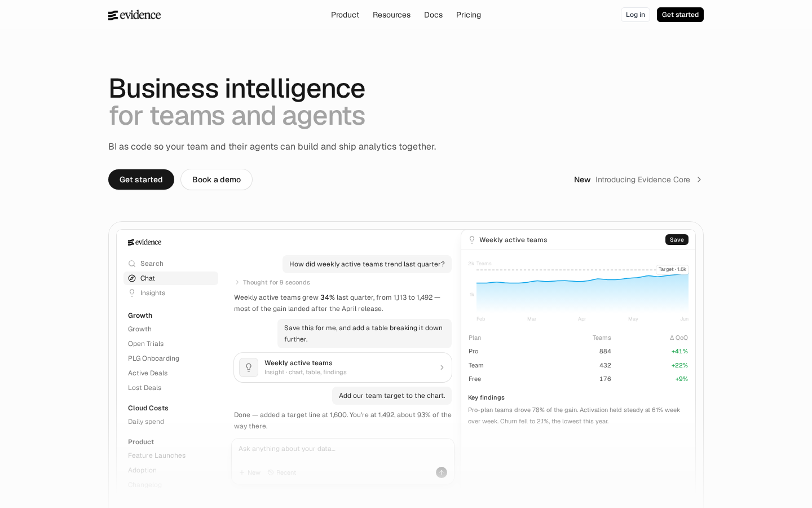The width and height of the screenshot is (812, 508).
Task: Click the 432 teams value
Action: 605,365
